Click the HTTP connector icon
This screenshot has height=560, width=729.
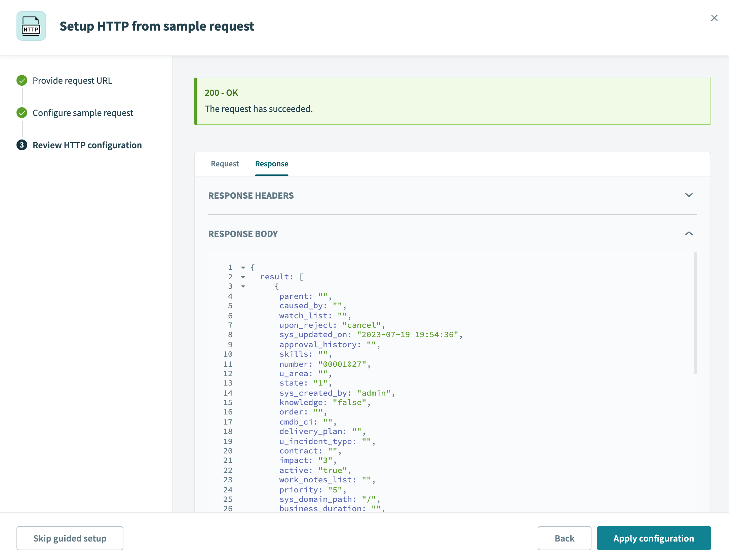click(x=31, y=26)
